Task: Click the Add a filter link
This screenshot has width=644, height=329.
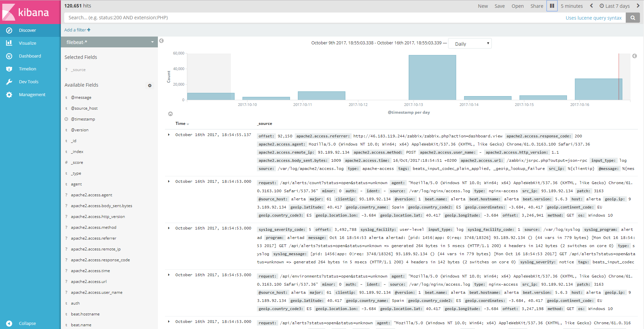Action: (77, 30)
